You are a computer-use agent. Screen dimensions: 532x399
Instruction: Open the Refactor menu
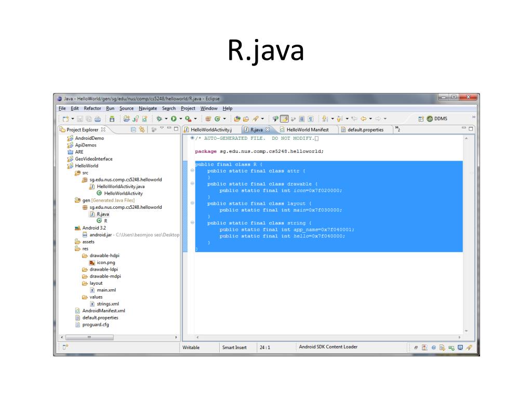click(x=92, y=108)
